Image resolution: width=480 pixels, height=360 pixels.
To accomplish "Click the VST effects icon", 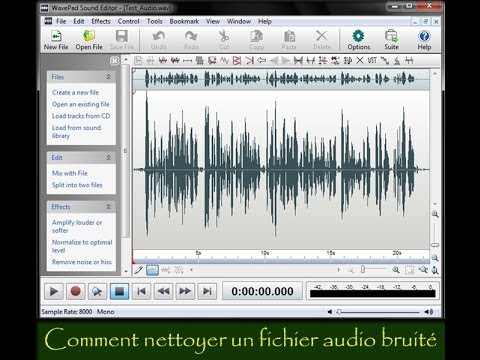I will click(x=372, y=60).
